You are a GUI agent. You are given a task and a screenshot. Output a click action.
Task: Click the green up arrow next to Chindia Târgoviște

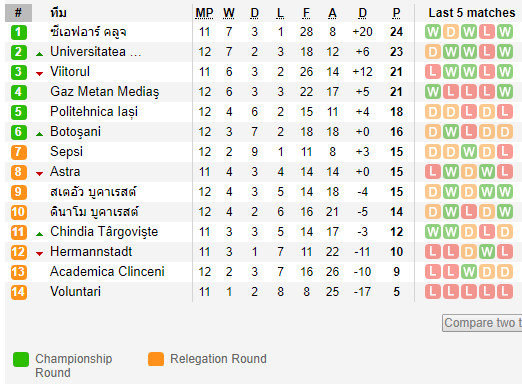[x=39, y=234]
